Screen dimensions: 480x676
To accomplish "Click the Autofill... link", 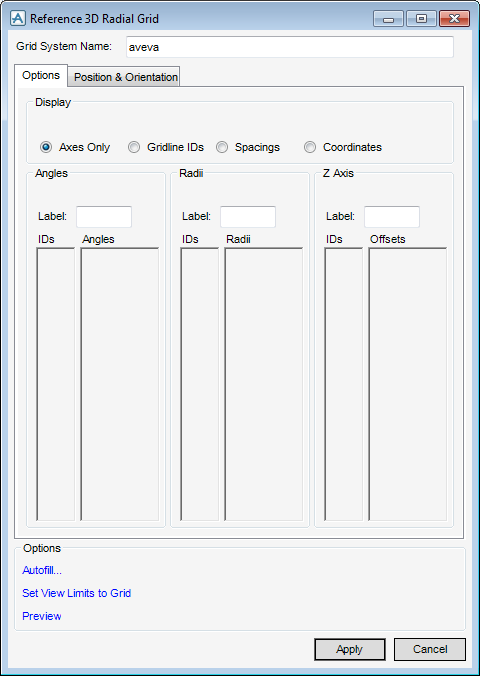I will [x=42, y=570].
